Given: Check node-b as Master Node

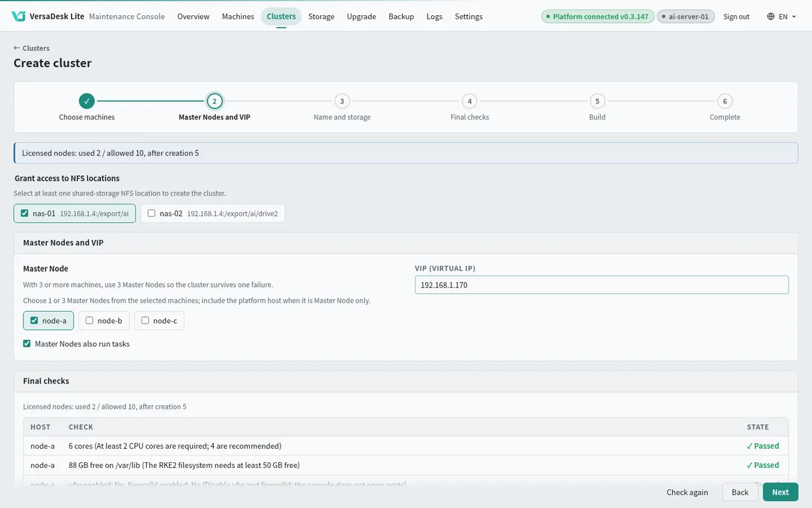Looking at the screenshot, I should coord(89,321).
